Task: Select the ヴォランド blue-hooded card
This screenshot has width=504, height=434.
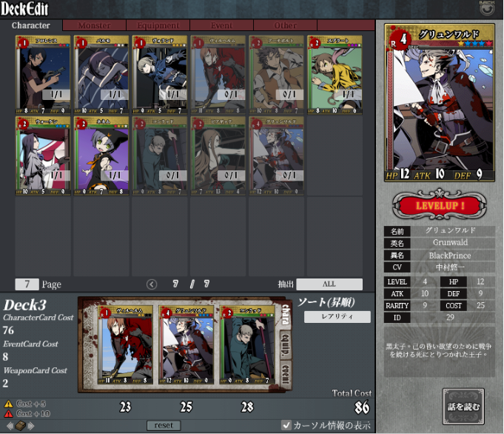Action: 160,75
